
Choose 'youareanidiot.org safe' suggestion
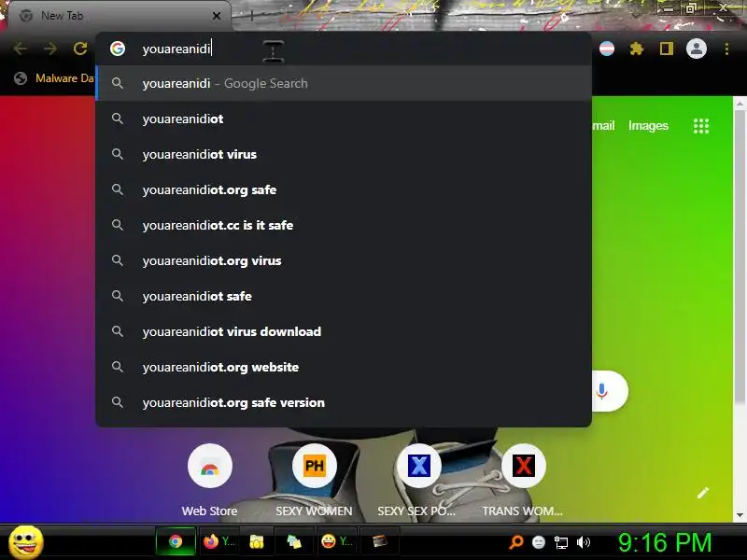(x=344, y=189)
